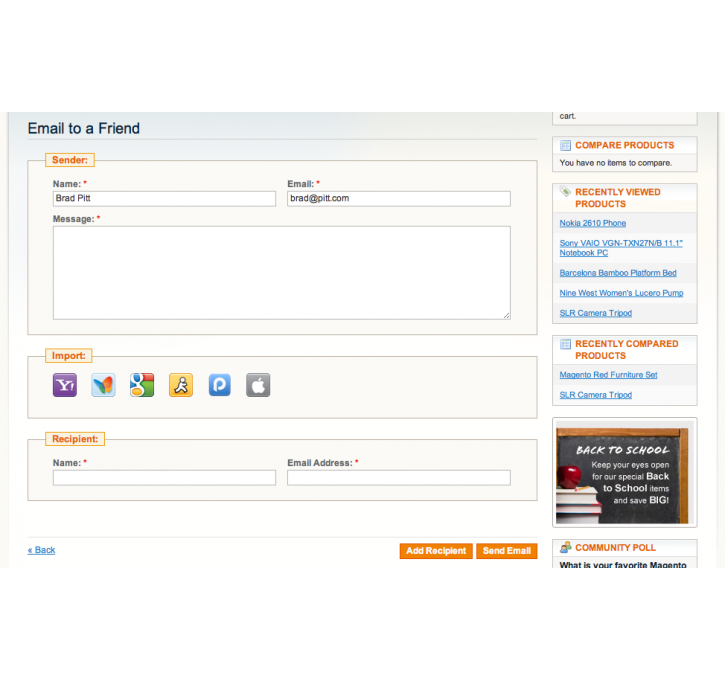Screen dimensions: 725x680
Task: Import contacts from AIM running man icon
Action: 181,385
